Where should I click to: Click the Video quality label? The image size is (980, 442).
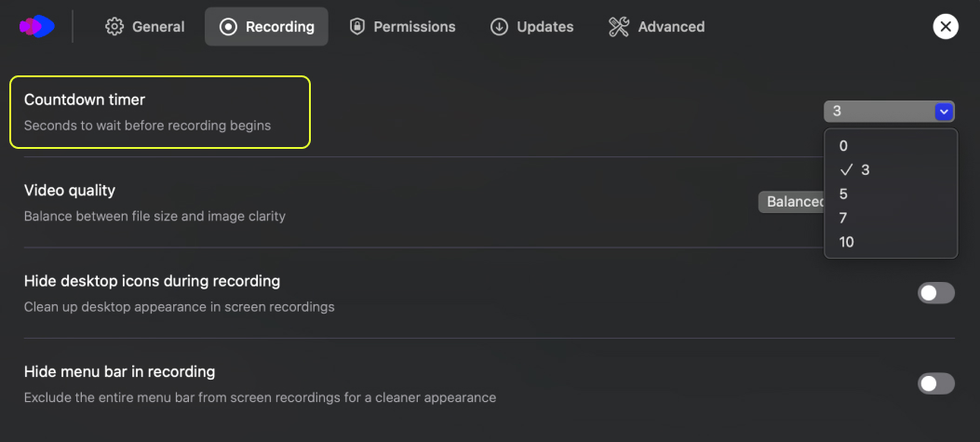click(x=70, y=190)
